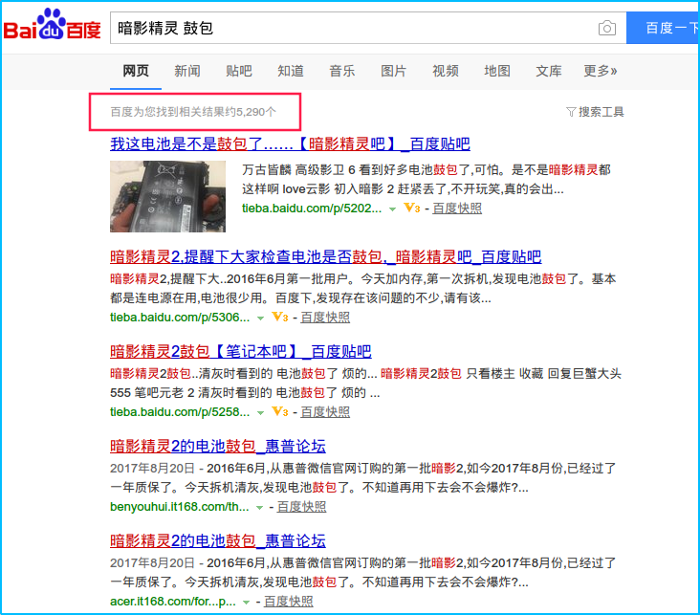Open the tieba.baidu.com/p/5258 URL
Image resolution: width=700 pixels, height=615 pixels.
180,412
